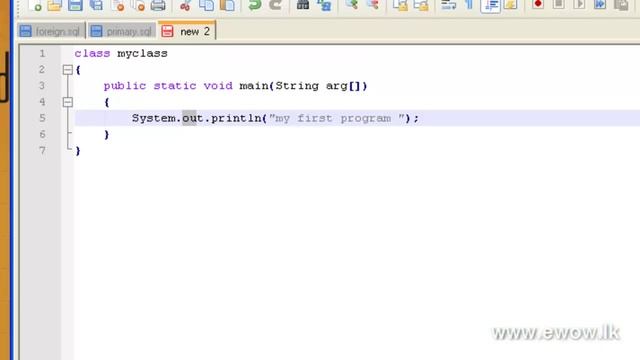Click "main(String" text on line 3

pyautogui.click(x=279, y=86)
